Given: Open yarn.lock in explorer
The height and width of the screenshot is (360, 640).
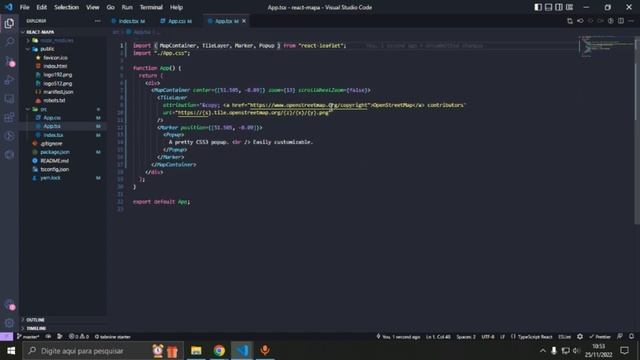Looking at the screenshot, I should (x=51, y=178).
